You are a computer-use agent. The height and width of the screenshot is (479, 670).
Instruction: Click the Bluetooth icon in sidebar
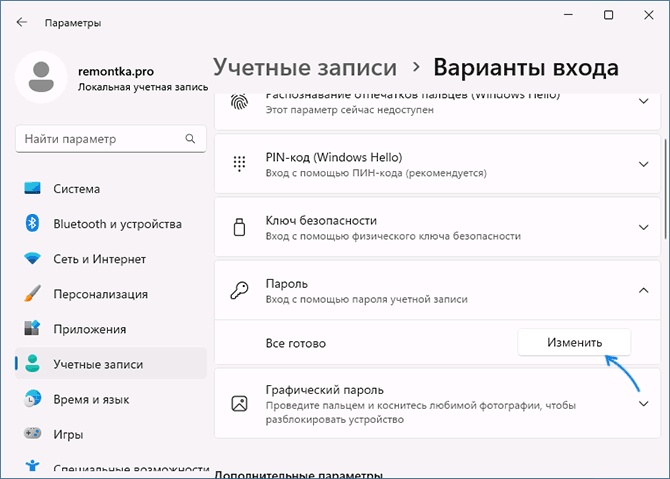pyautogui.click(x=32, y=223)
